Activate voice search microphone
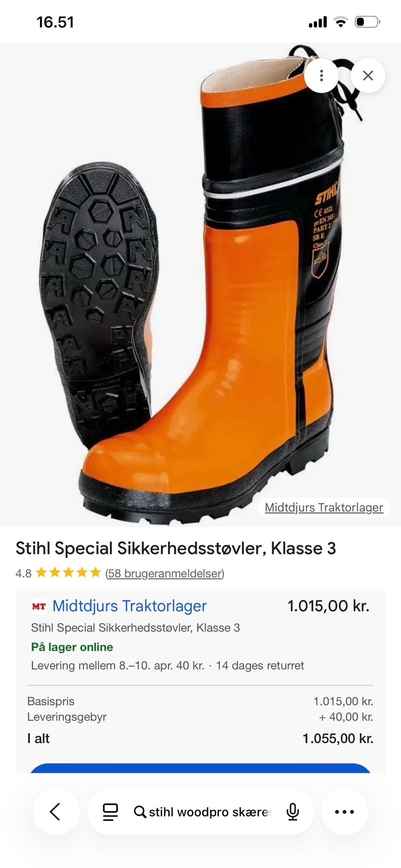This screenshot has height=868, width=401. (292, 812)
